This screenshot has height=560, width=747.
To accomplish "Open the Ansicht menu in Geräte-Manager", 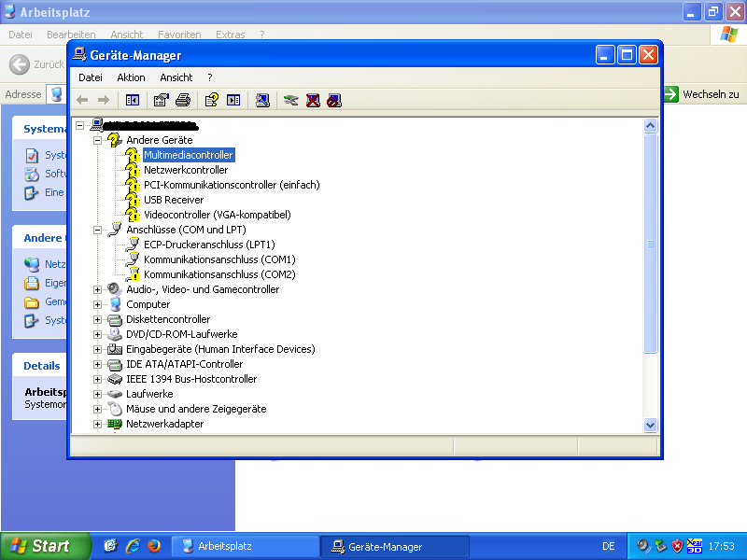I will [x=176, y=77].
